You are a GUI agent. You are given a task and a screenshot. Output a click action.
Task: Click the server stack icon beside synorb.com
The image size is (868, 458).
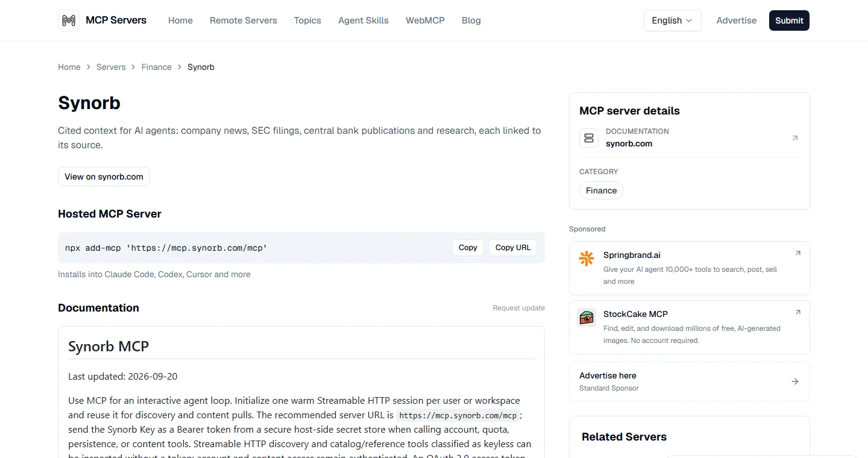(x=589, y=138)
